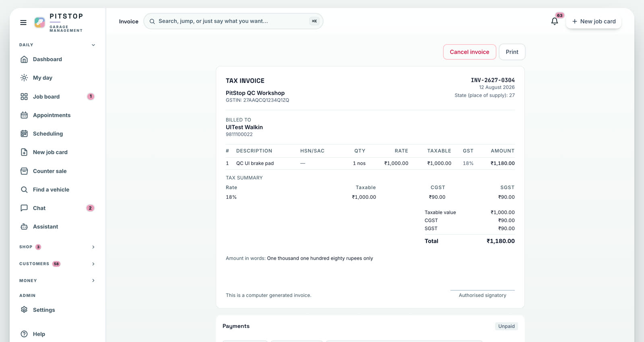Navigate to Appointments
This screenshot has width=644, height=342.
click(57, 115)
